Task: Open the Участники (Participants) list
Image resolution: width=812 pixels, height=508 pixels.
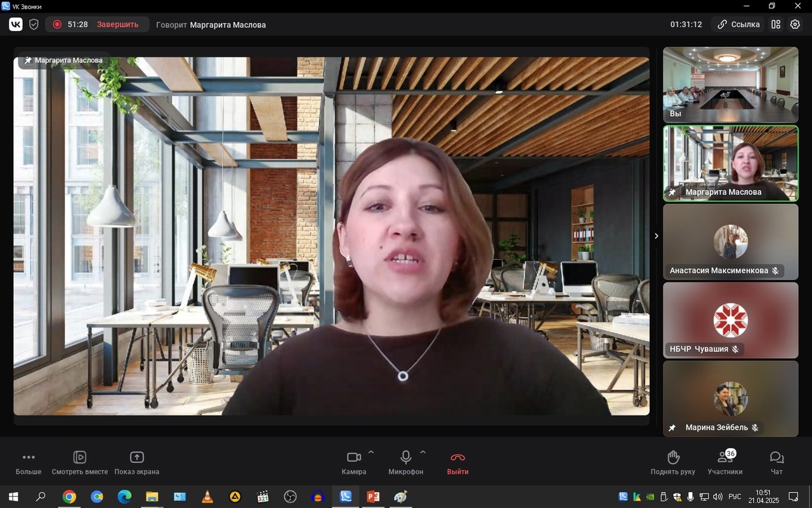Action: (x=725, y=463)
